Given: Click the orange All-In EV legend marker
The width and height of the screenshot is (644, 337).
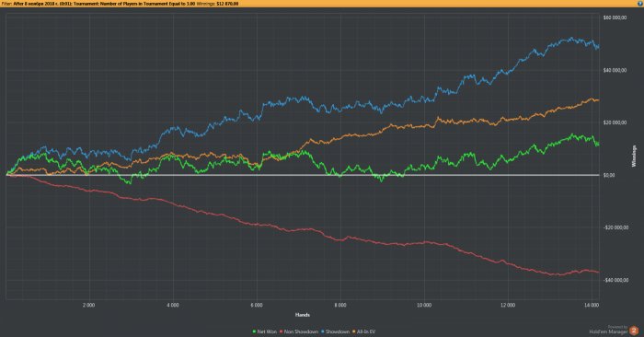Looking at the screenshot, I should tap(354, 331).
